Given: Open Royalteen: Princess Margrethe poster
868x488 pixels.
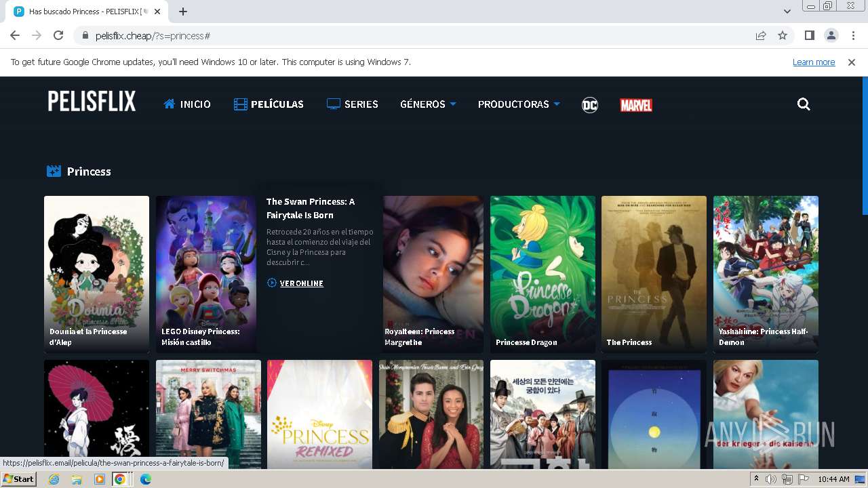Looking at the screenshot, I should click(433, 274).
